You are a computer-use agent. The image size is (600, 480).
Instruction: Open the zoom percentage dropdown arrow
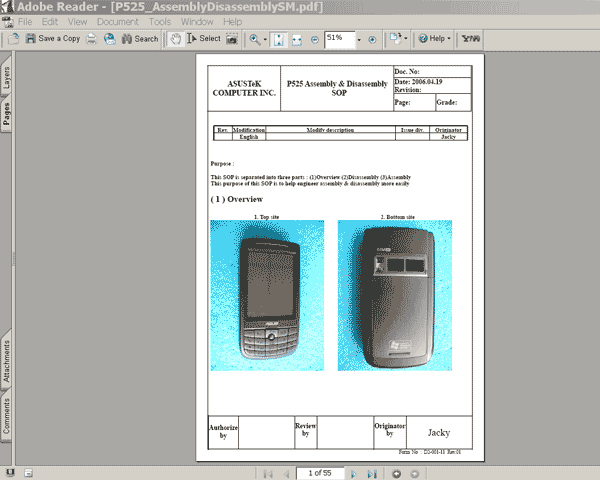coord(359,39)
